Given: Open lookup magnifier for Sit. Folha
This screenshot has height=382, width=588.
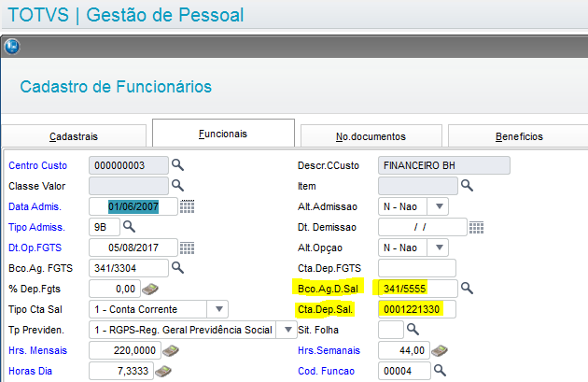Looking at the screenshot, I should tap(413, 330).
